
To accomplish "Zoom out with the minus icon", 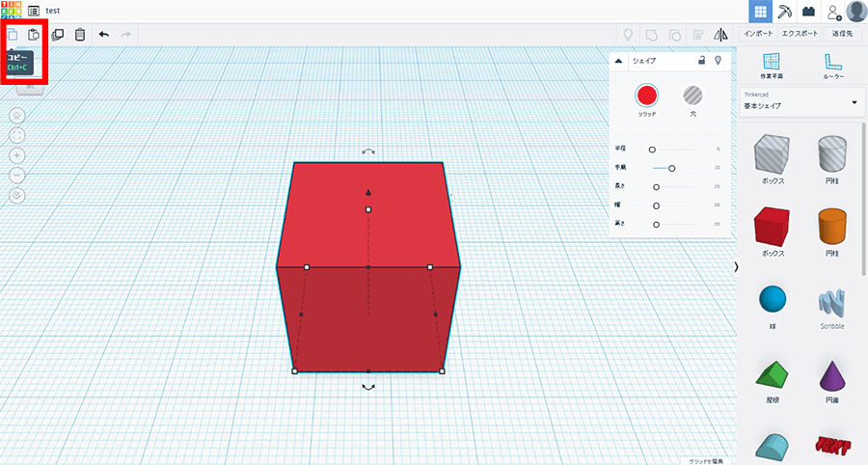I will (17, 176).
